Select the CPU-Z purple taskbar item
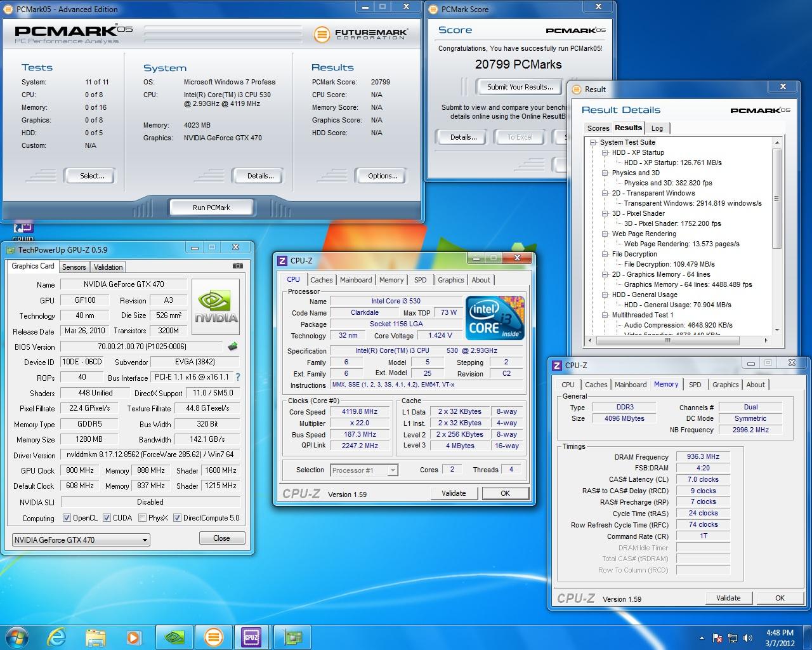This screenshot has height=650, width=812. tap(252, 637)
